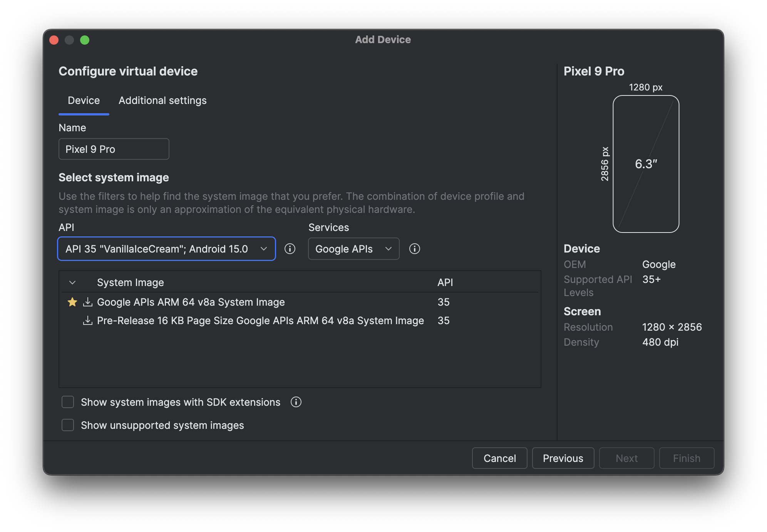Enable Show system images with SDK extensions

[x=68, y=402]
